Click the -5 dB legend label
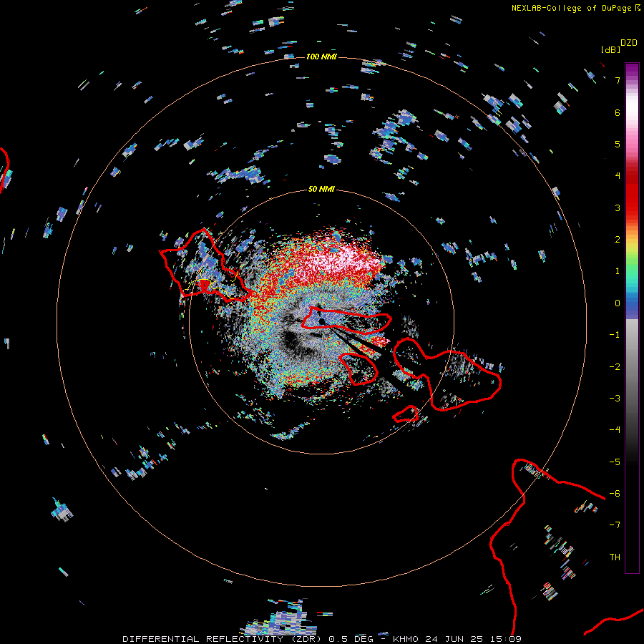The width and height of the screenshot is (644, 644). pyautogui.click(x=615, y=462)
